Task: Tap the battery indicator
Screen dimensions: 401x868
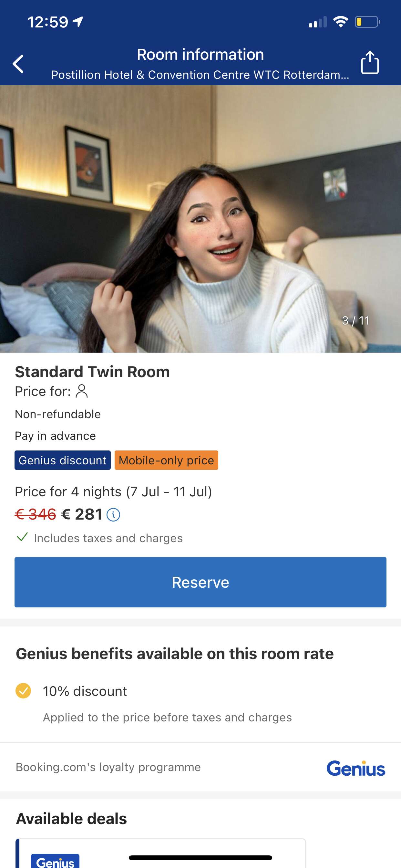Action: click(367, 22)
